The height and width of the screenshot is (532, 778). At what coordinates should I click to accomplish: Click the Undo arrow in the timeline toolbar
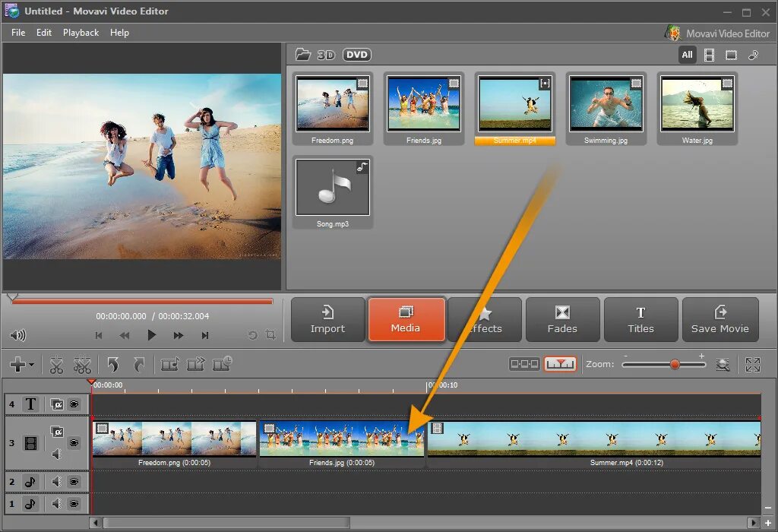[x=113, y=365]
